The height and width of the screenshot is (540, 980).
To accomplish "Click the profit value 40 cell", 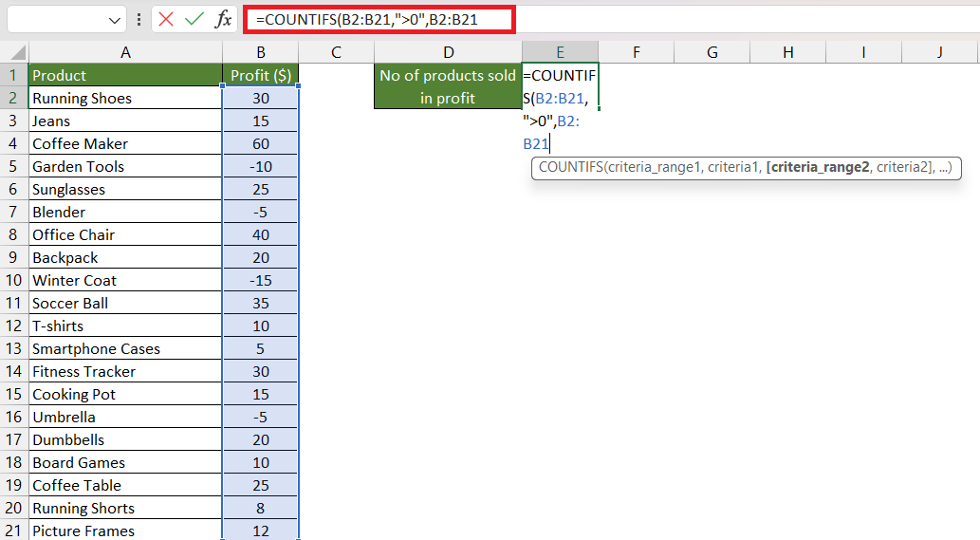I will click(x=261, y=235).
